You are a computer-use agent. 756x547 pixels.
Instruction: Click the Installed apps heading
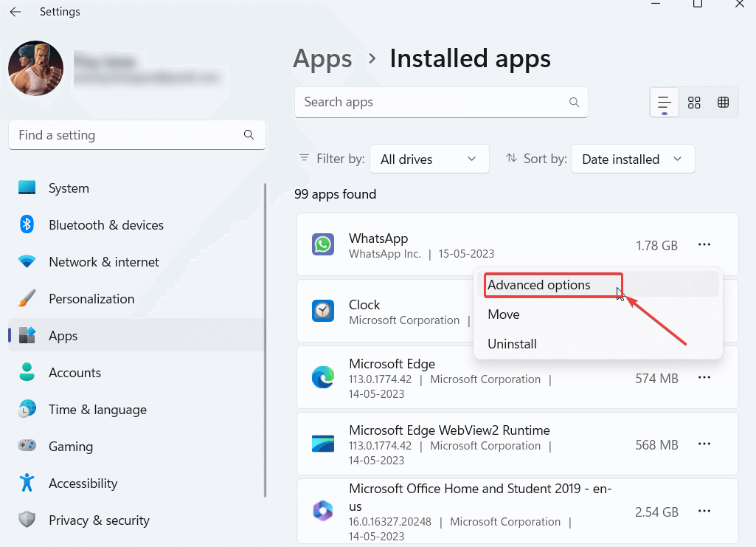pyautogui.click(x=470, y=59)
